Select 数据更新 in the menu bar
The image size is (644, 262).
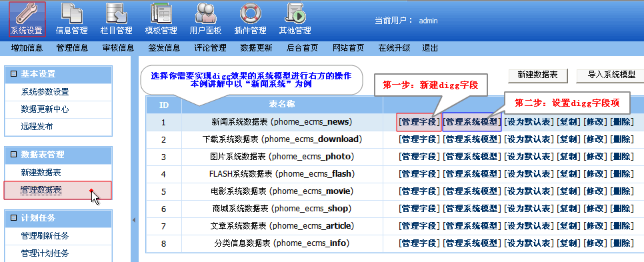[x=256, y=48]
